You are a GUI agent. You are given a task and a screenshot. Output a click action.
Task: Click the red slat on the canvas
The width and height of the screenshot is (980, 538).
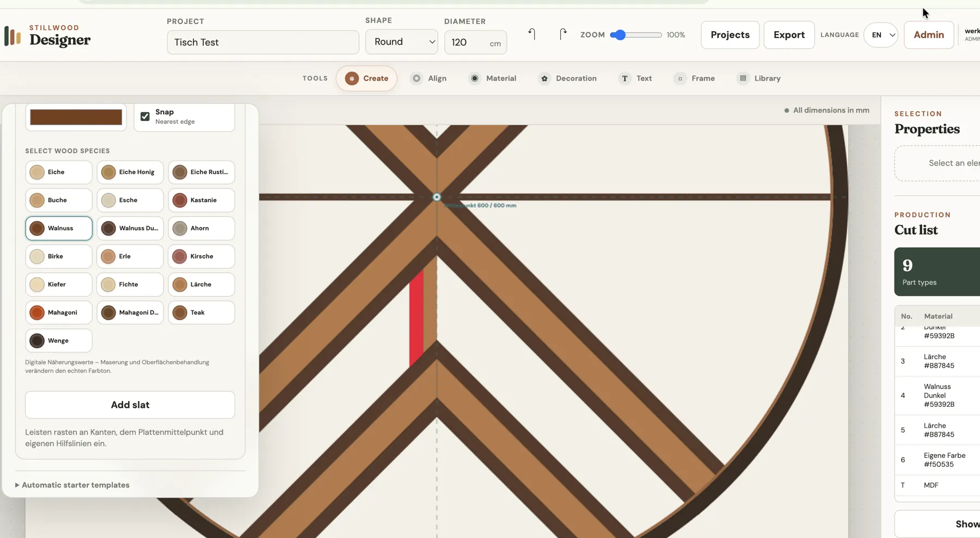point(416,319)
